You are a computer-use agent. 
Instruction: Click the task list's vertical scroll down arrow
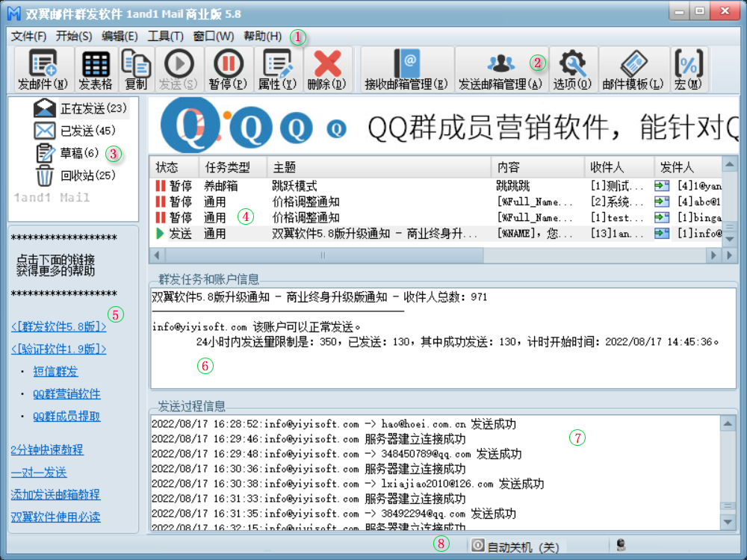729,239
